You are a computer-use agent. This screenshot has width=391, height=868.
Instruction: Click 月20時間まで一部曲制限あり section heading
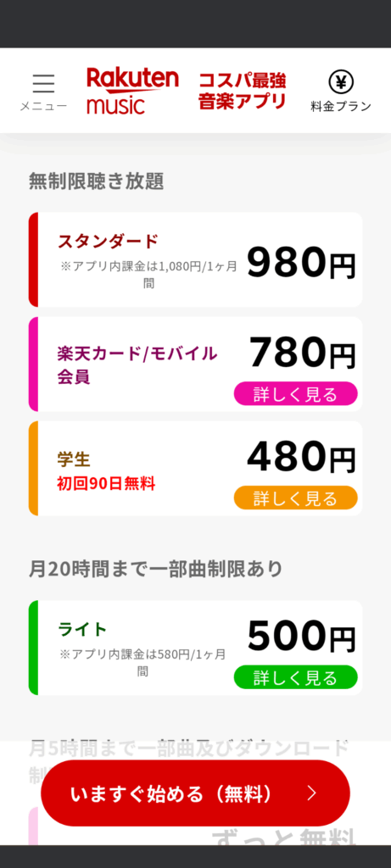pyautogui.click(x=156, y=569)
